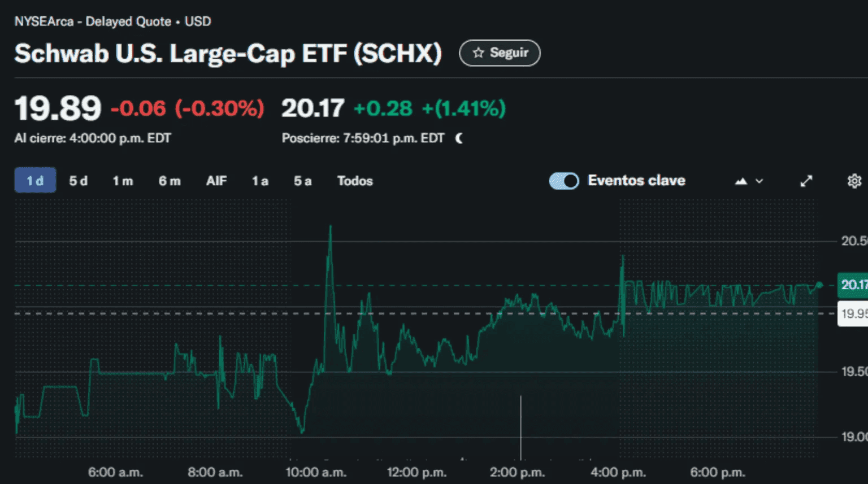Open chart settings gear icon
Screen dimensions: 868x484
[x=854, y=181]
